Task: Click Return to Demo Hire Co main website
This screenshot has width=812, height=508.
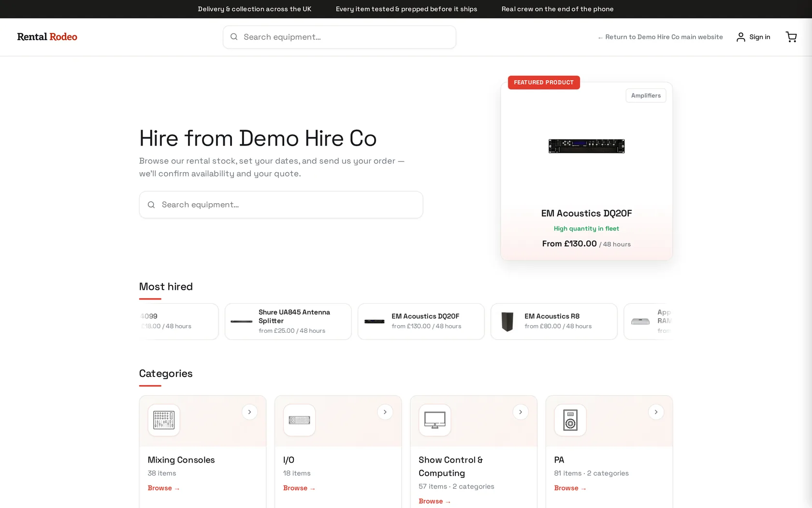Action: [660, 37]
